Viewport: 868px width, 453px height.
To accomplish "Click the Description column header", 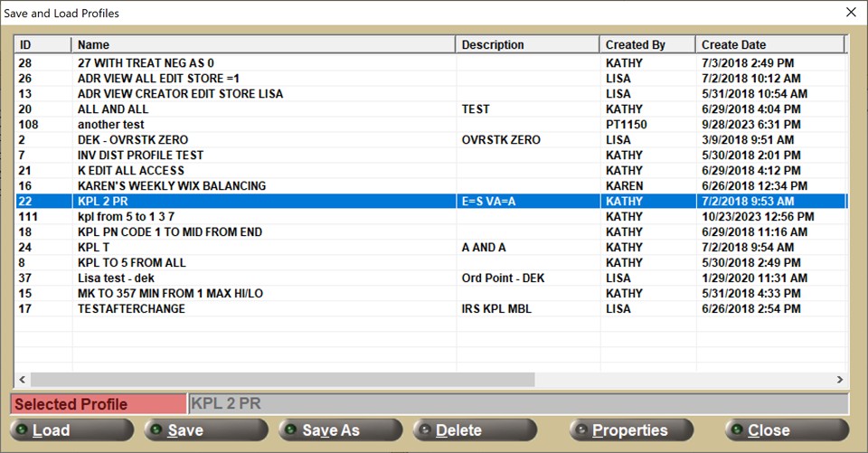I will pos(526,44).
